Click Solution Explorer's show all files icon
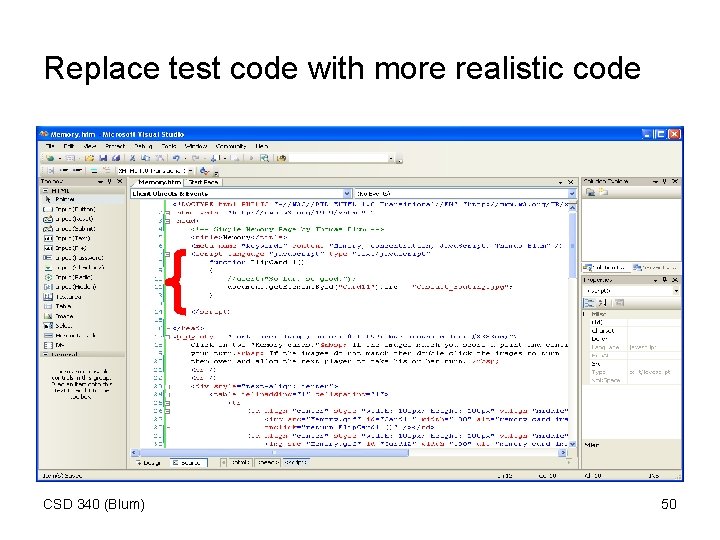The image size is (720, 540). tap(603, 192)
